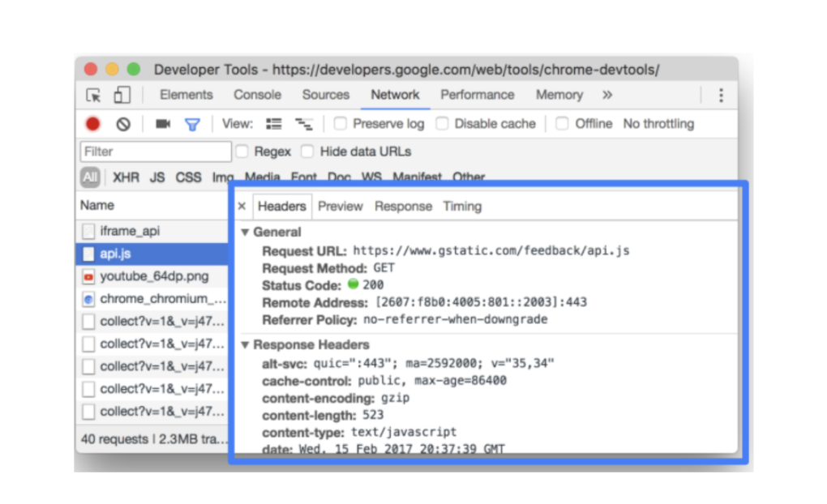This screenshot has width=827, height=504.
Task: Check the Disable cache checkbox
Action: (x=442, y=124)
